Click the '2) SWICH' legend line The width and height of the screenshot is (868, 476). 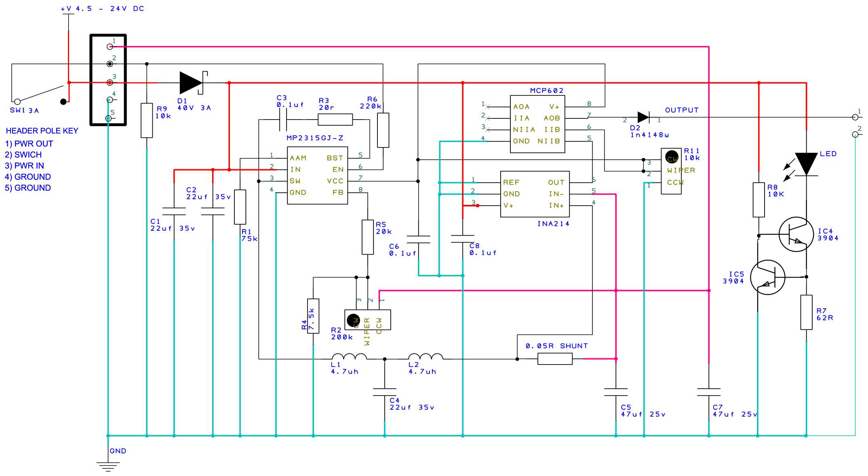click(x=23, y=155)
